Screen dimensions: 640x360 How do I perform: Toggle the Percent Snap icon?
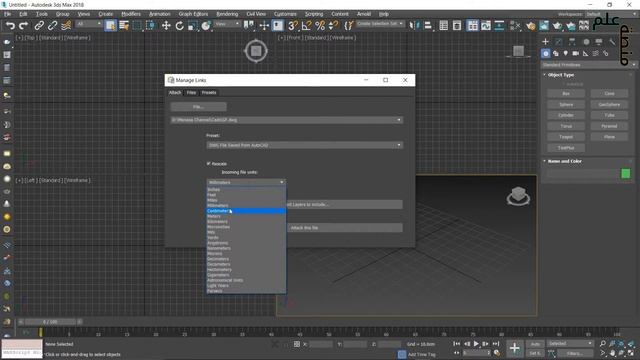click(320, 26)
